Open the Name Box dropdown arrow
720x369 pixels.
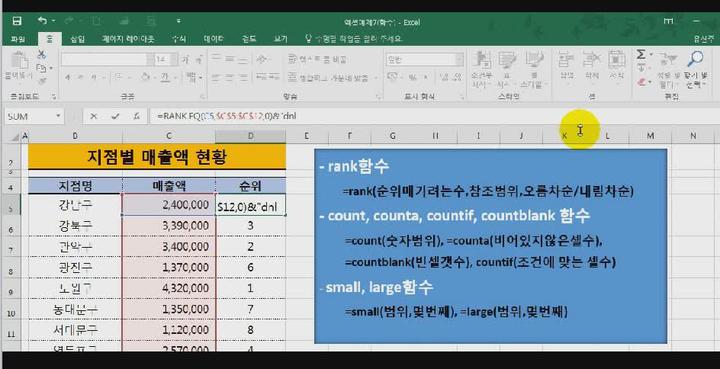[x=58, y=117]
